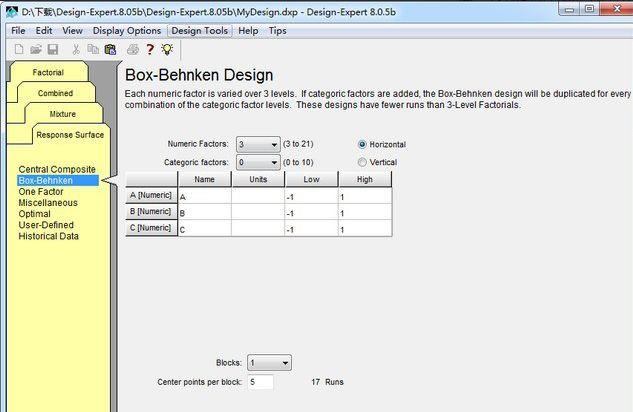Viewport: 633px width, 412px height.
Task: Select Optimal design type
Action: [34, 214]
